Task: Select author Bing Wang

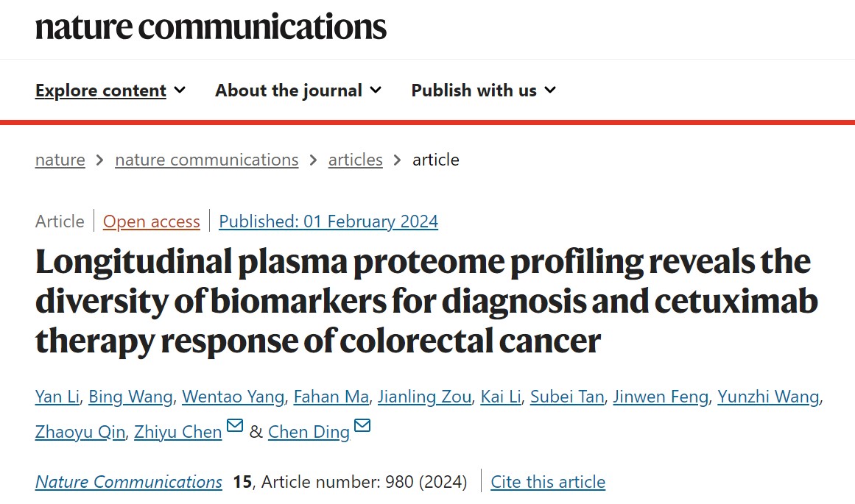Action: 131,397
